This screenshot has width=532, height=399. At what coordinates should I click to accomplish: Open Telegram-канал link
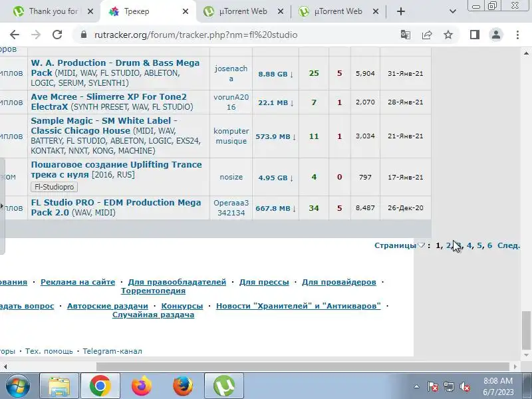[112, 351]
